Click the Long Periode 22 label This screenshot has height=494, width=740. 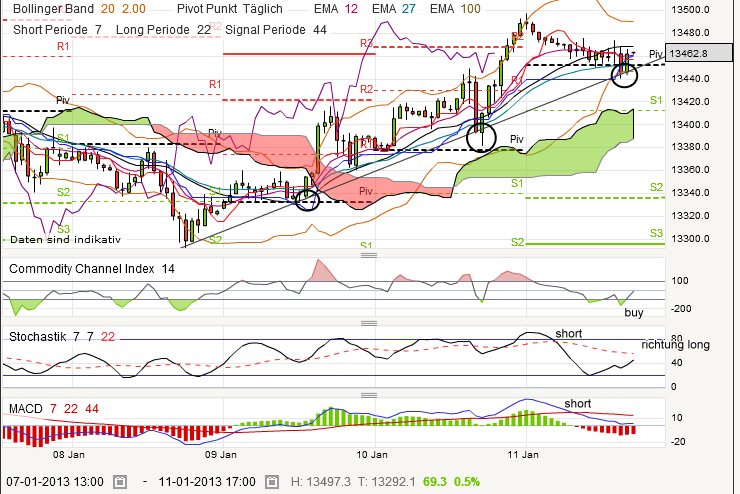(x=163, y=30)
